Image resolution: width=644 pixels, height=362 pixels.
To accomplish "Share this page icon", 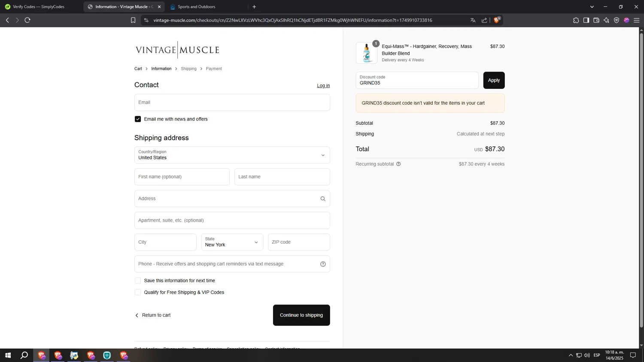I will (x=484, y=20).
